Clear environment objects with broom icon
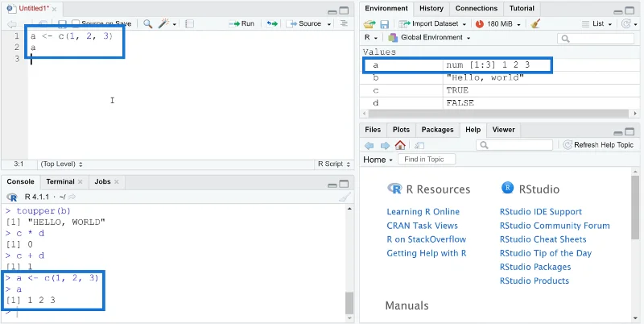This screenshot has height=324, width=644. pos(535,24)
